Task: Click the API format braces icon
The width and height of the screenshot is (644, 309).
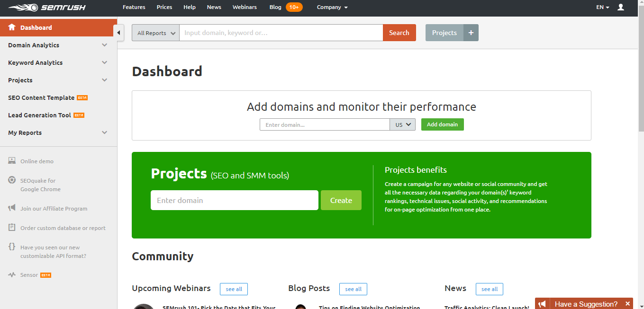Action: (x=12, y=247)
